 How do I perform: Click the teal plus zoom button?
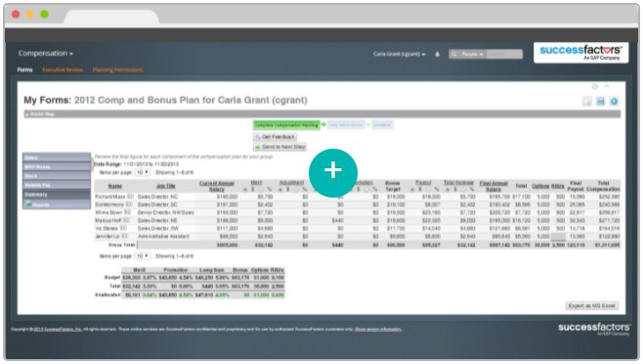coord(332,173)
